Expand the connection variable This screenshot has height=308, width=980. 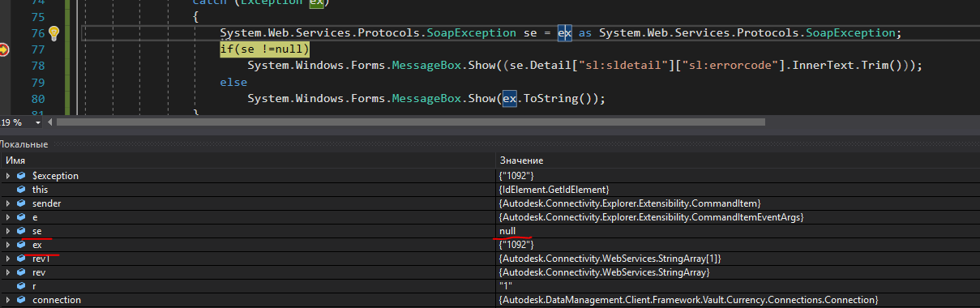click(x=8, y=300)
